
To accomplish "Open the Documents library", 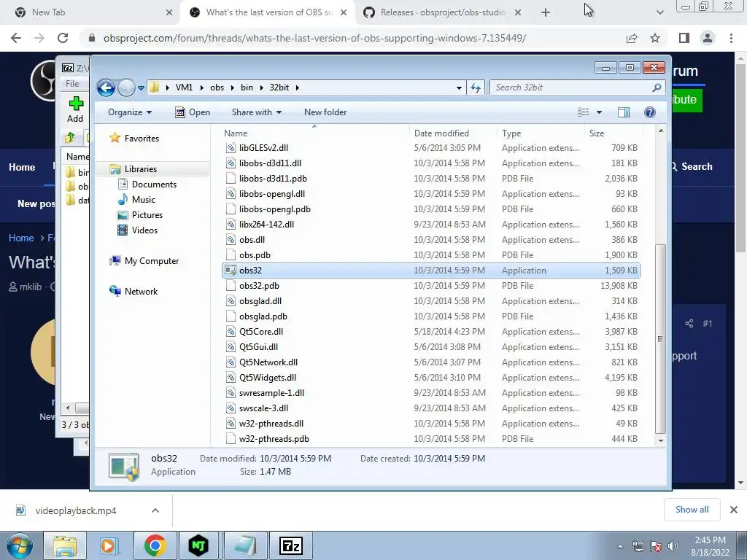I will [x=154, y=184].
